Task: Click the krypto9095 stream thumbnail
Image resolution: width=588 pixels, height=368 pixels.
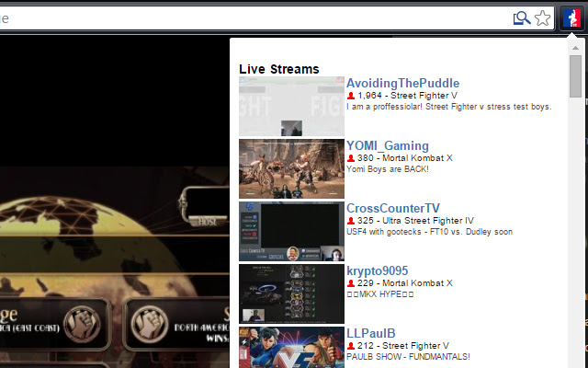Action: click(x=291, y=293)
